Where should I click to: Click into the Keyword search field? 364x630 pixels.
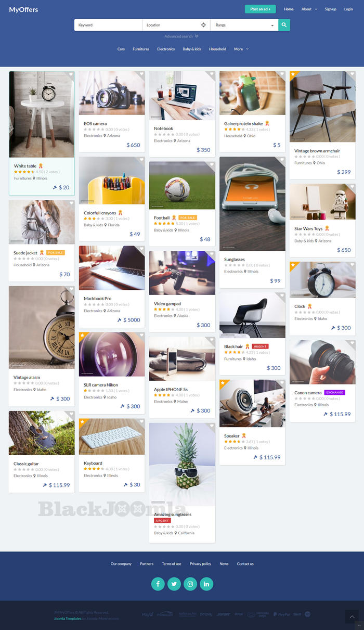[x=108, y=25]
